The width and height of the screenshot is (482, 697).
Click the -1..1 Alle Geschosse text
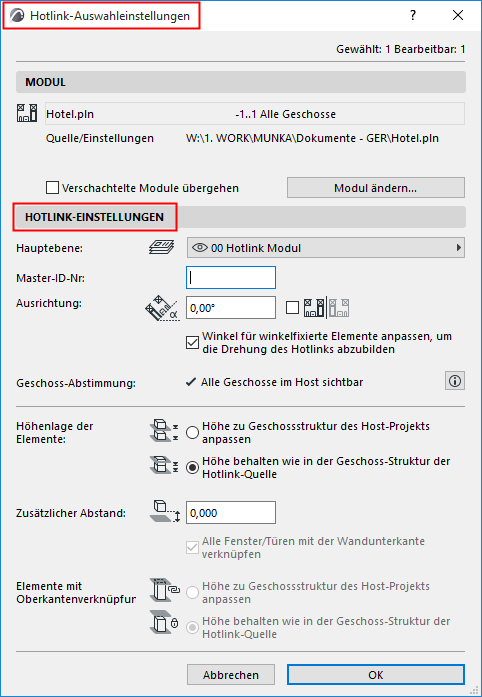pyautogui.click(x=285, y=115)
